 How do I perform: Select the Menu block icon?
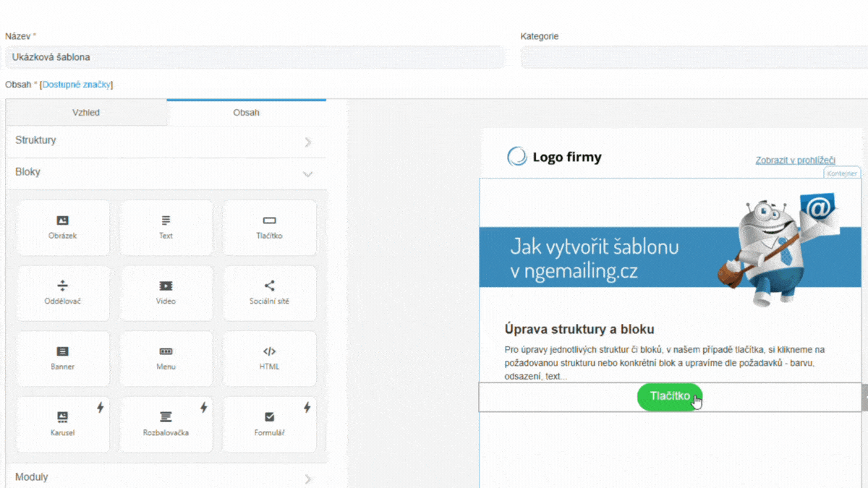pyautogui.click(x=166, y=351)
